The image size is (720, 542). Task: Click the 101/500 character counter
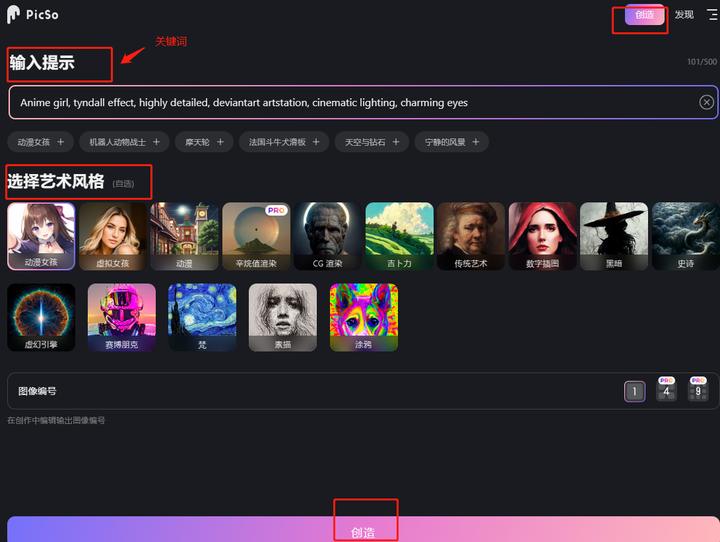(x=702, y=62)
